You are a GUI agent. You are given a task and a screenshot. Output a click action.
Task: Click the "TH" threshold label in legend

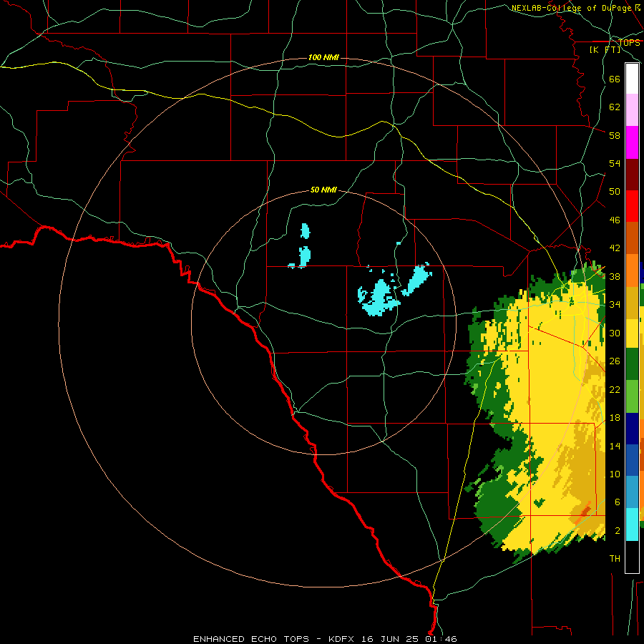click(x=615, y=559)
